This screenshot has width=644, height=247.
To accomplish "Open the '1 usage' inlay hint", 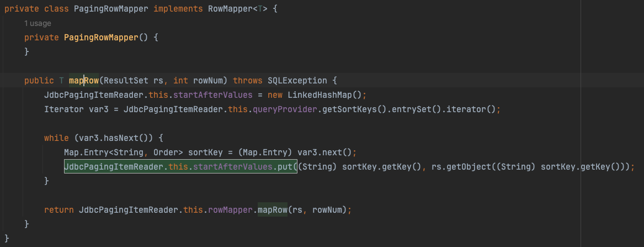I will [38, 23].
